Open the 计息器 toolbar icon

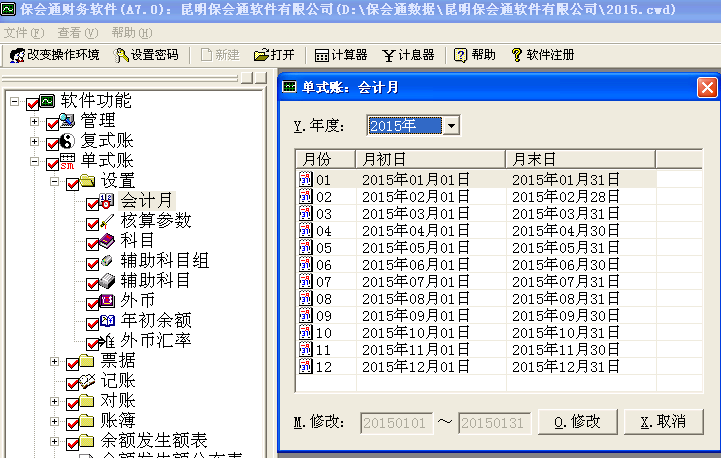[x=389, y=55]
